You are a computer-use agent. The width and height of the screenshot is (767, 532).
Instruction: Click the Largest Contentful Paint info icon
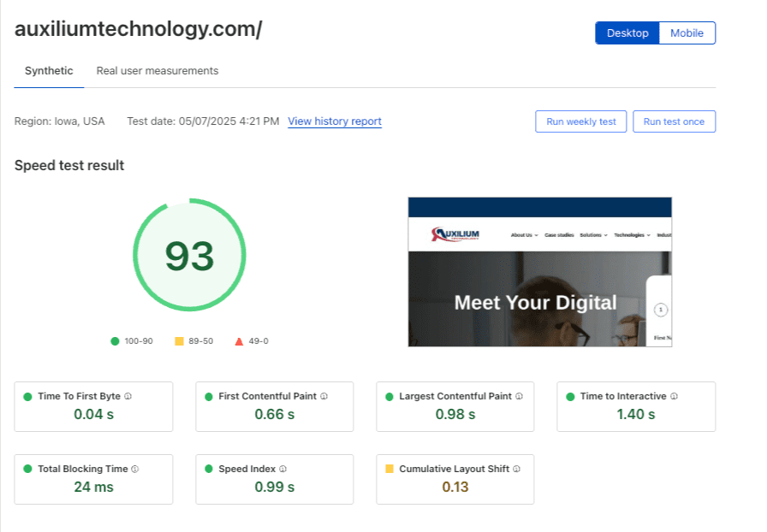pyautogui.click(x=518, y=397)
